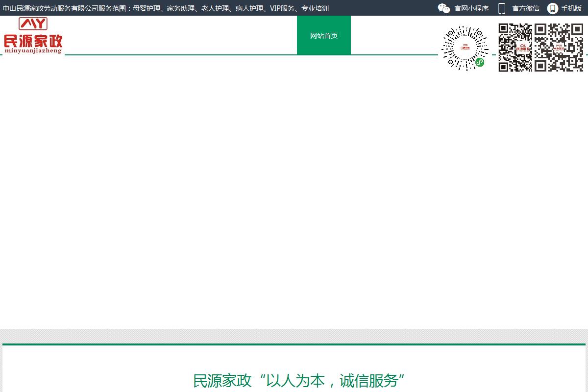Click the 母婴护理 text in the top bar
The height and width of the screenshot is (392, 588).
point(147,8)
